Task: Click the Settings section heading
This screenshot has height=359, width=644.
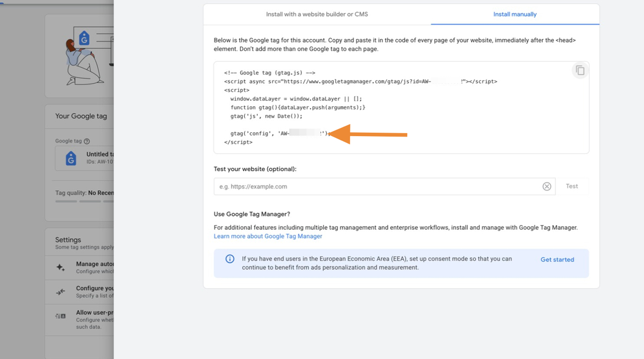Action: (68, 240)
